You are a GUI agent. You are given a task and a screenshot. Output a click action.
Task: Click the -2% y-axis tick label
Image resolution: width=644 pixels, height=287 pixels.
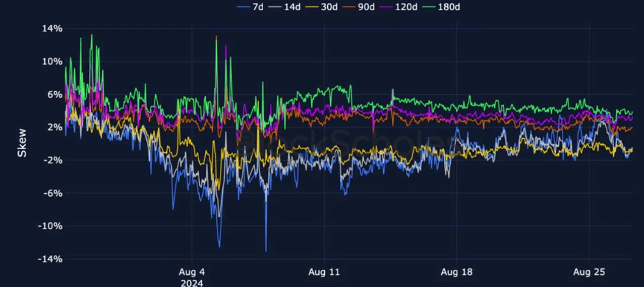click(52, 160)
